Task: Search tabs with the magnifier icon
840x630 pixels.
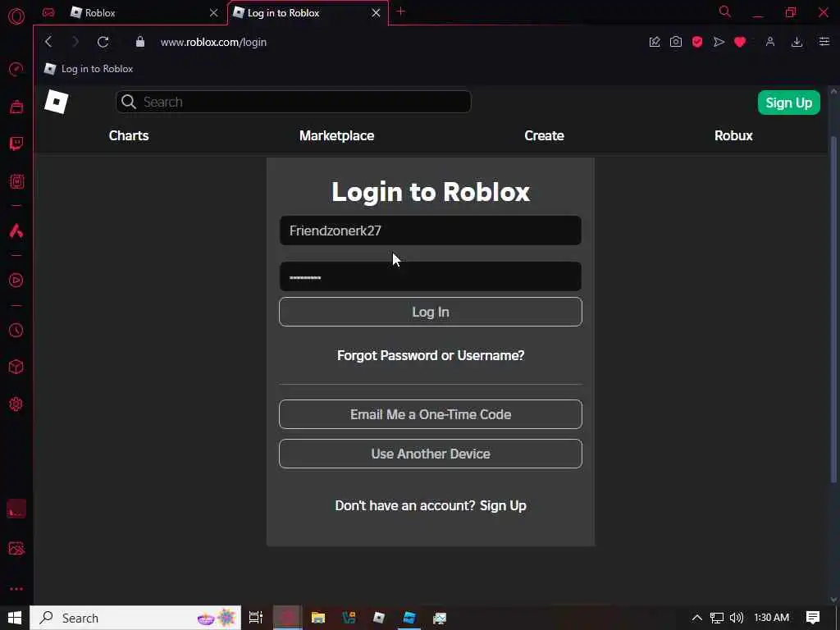Action: (x=724, y=11)
